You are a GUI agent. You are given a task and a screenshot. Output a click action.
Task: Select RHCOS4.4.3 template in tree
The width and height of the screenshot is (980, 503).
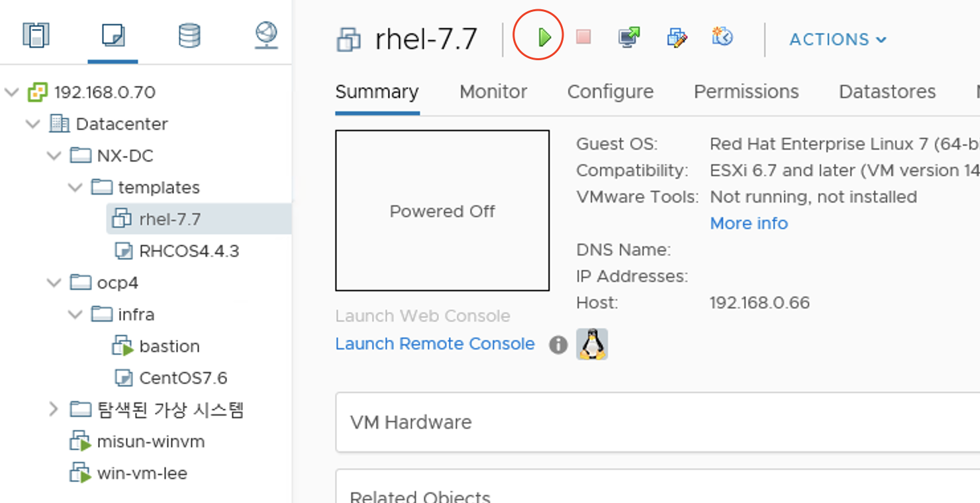pos(189,251)
